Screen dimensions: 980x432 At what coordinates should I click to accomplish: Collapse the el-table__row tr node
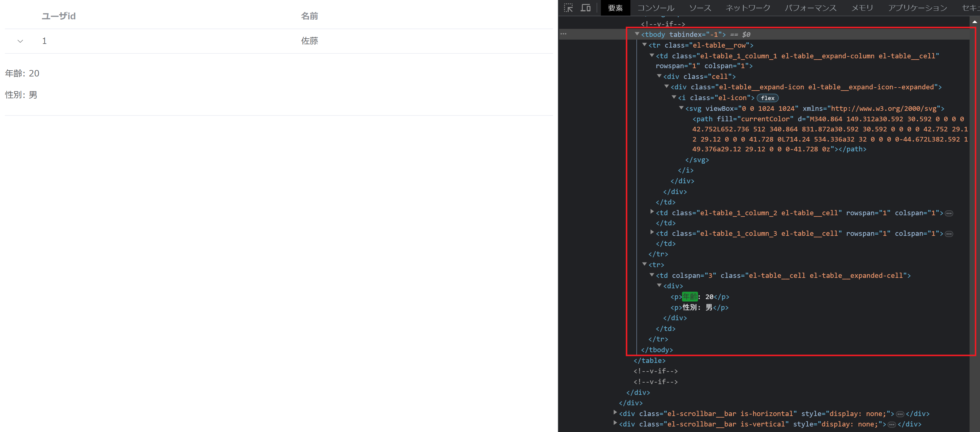pyautogui.click(x=645, y=45)
